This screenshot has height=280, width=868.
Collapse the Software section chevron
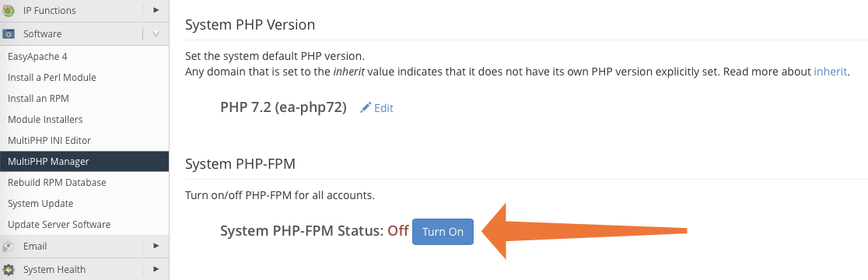tap(156, 33)
